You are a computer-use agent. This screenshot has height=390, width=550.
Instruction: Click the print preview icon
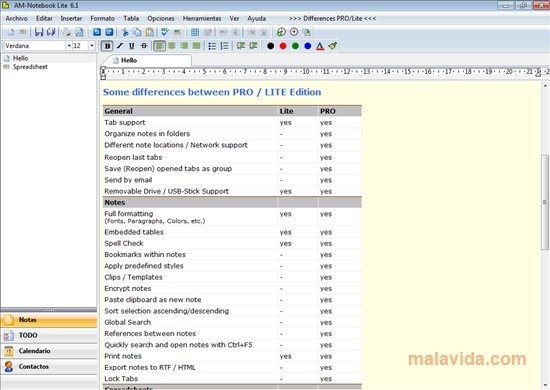click(80, 32)
